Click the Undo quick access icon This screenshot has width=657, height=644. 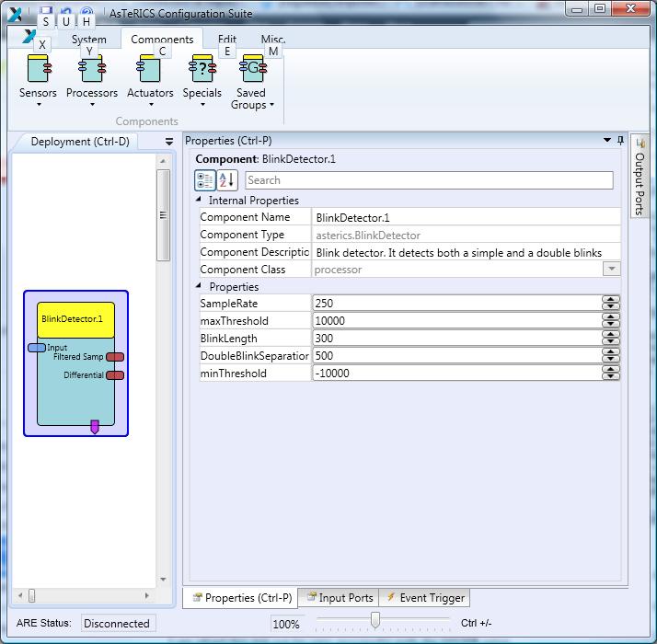[65, 11]
